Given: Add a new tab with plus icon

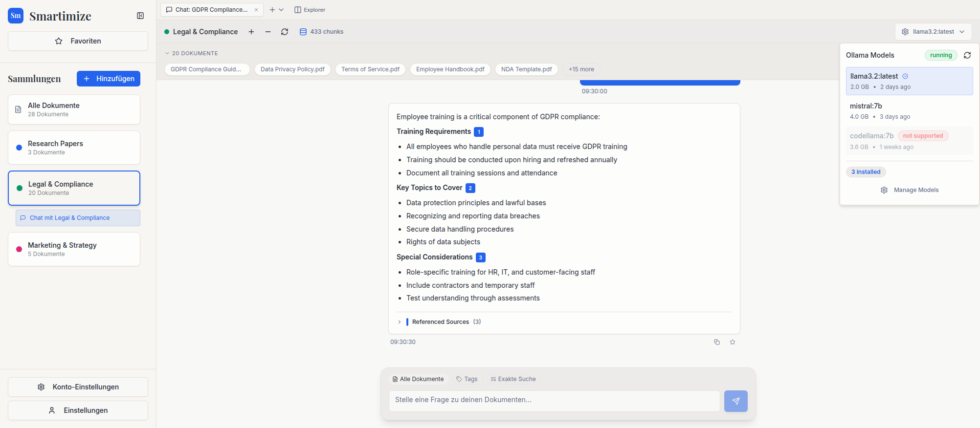Looking at the screenshot, I should (272, 10).
